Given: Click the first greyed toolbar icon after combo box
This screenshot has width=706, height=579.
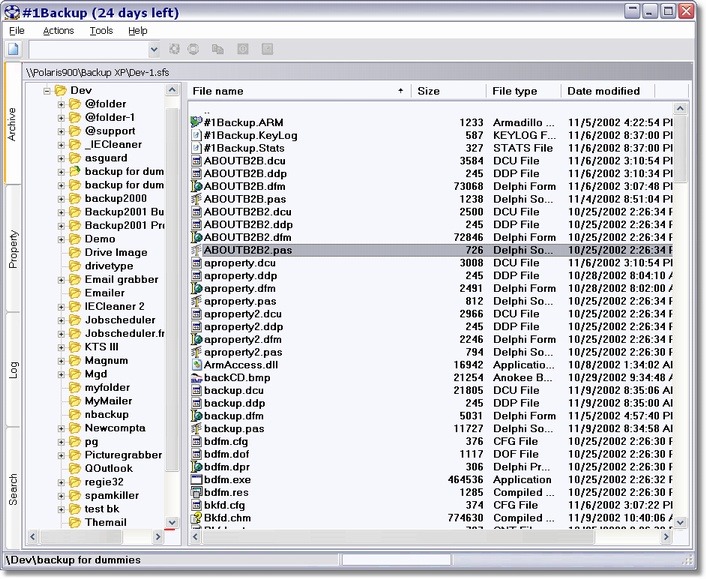Looking at the screenshot, I should (174, 49).
